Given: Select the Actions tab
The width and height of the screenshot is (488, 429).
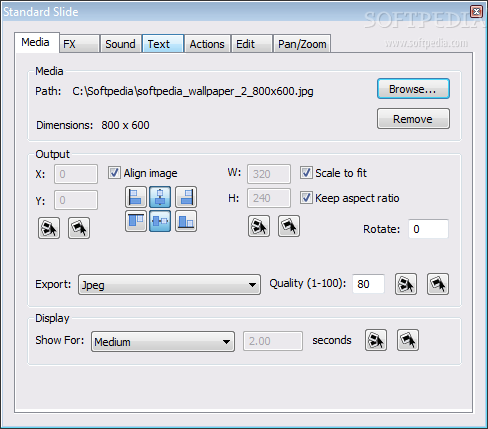Looking at the screenshot, I should tap(207, 44).
